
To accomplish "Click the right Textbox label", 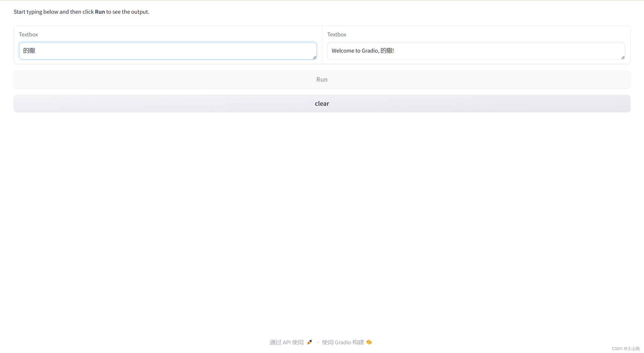I will [337, 34].
